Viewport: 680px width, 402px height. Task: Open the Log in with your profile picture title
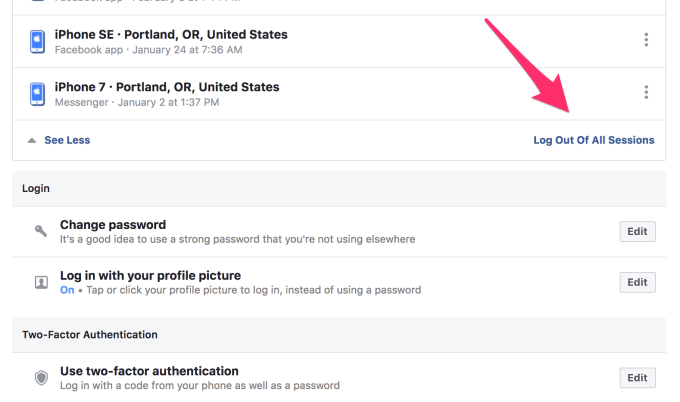[150, 275]
